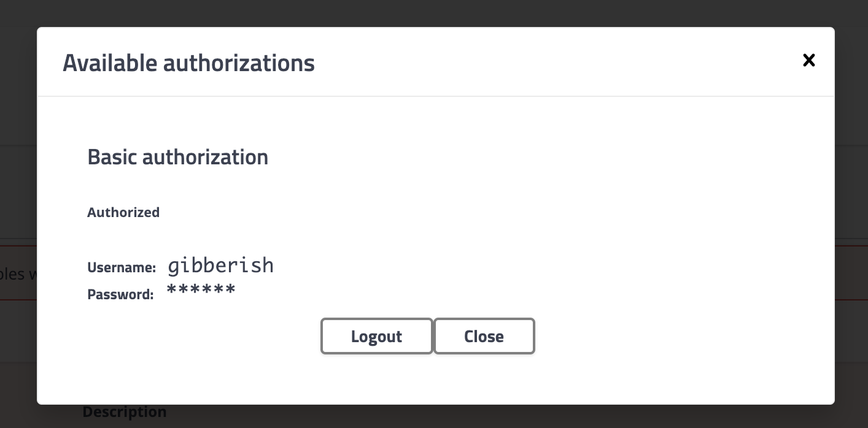This screenshot has height=428, width=868.
Task: Click the dimmed backdrop above the dialog
Action: [x=434, y=13]
